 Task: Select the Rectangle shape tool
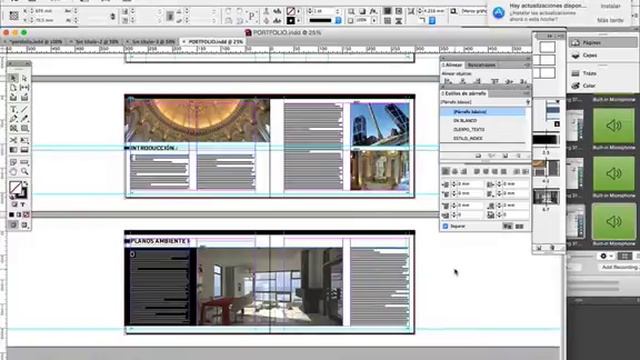pyautogui.click(x=24, y=129)
